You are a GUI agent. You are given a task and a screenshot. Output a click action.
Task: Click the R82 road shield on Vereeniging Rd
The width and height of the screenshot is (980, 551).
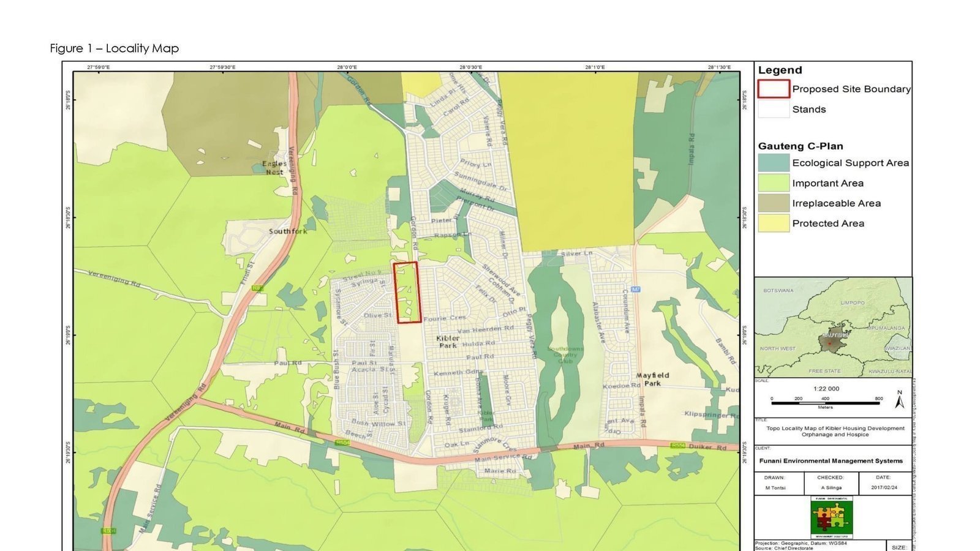coord(257,287)
